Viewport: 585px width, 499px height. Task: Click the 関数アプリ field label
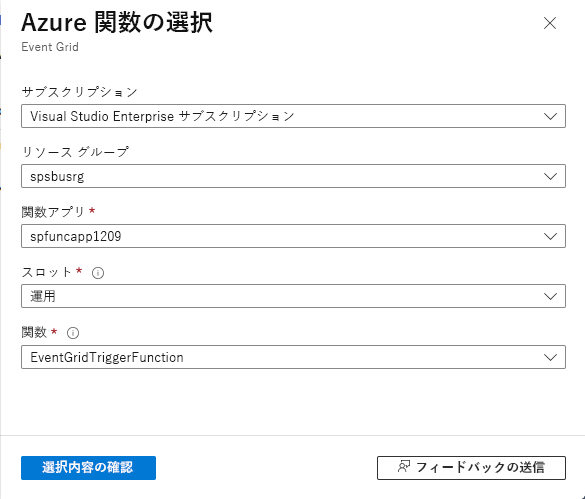pos(53,212)
